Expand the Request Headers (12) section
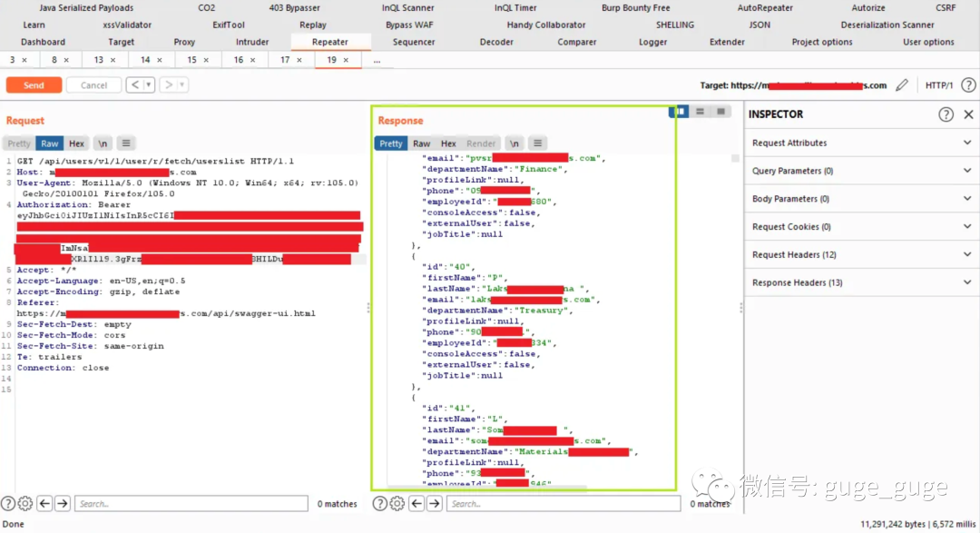 pos(862,254)
